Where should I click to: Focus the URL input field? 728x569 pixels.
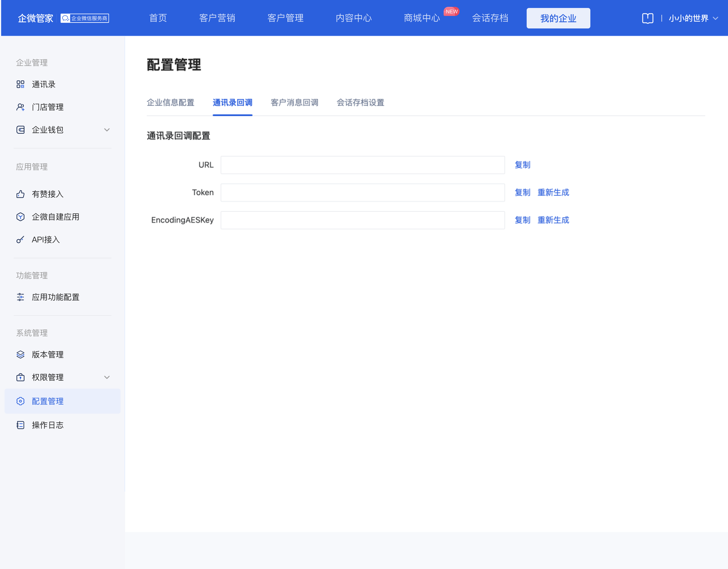pos(363,165)
